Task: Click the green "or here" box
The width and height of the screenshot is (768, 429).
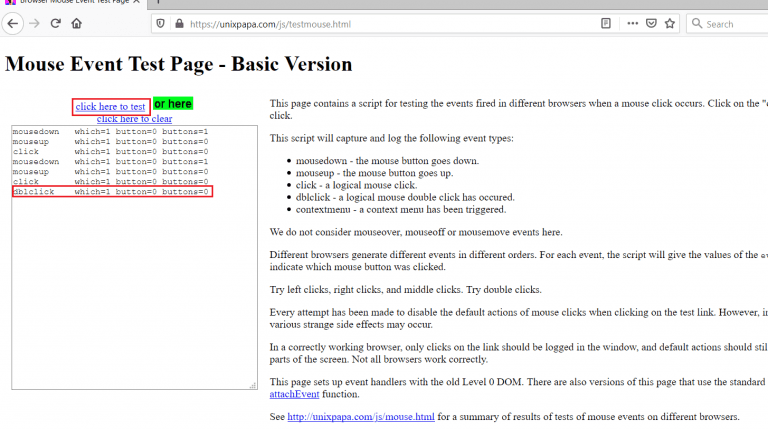Action: [x=173, y=103]
